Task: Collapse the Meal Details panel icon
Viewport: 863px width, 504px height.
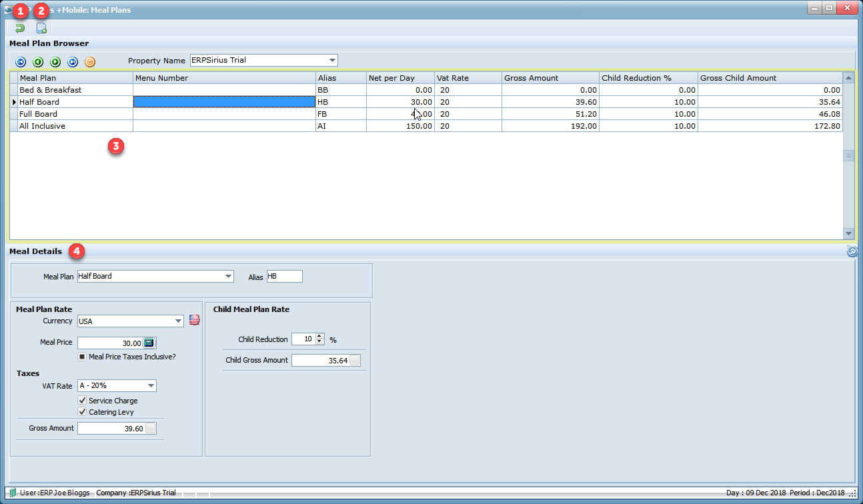Action: pyautogui.click(x=852, y=251)
